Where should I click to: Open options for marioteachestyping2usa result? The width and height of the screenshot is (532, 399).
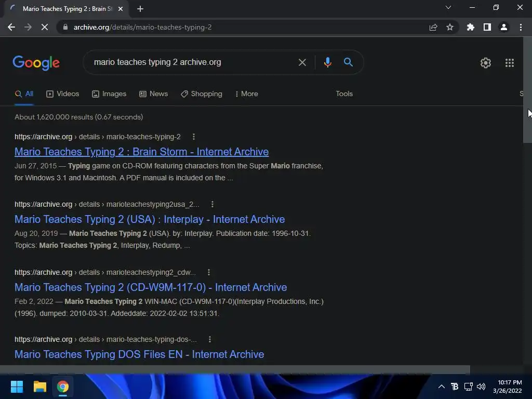click(x=212, y=204)
